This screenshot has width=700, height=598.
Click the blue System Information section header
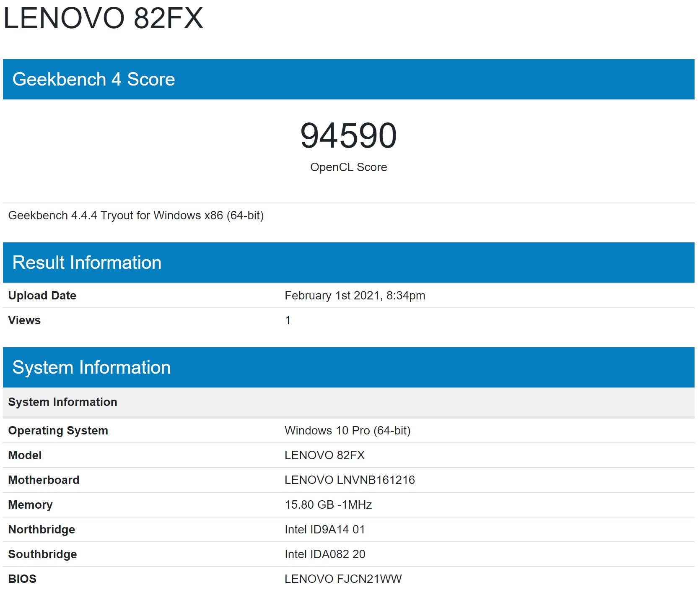tap(349, 367)
